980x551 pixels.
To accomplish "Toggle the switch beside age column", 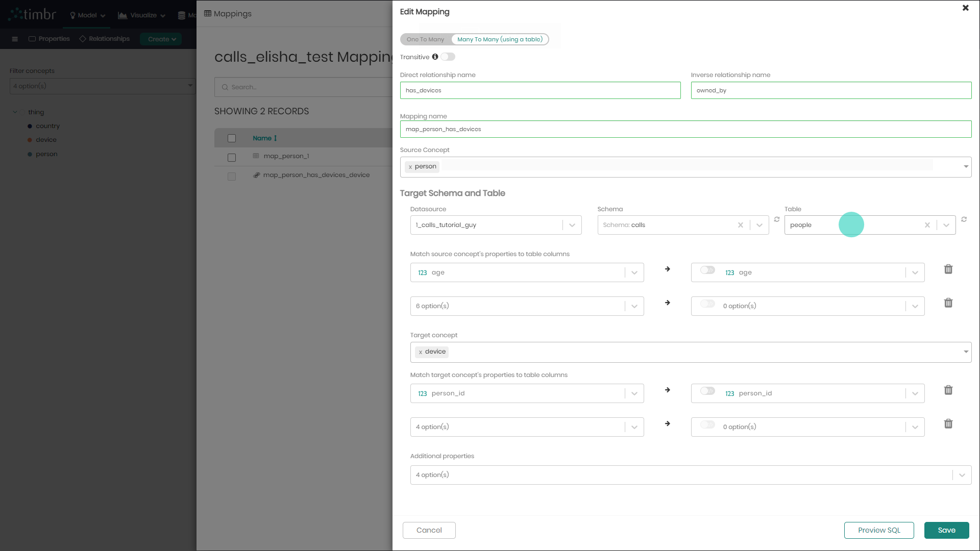I will click(707, 270).
